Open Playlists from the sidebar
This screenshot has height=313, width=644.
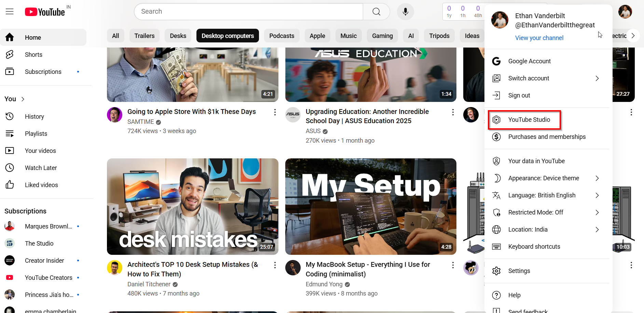36,133
